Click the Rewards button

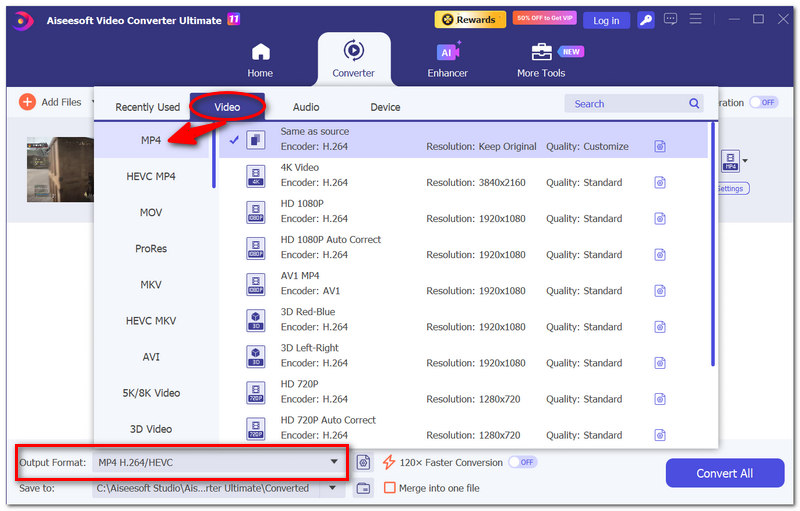470,19
